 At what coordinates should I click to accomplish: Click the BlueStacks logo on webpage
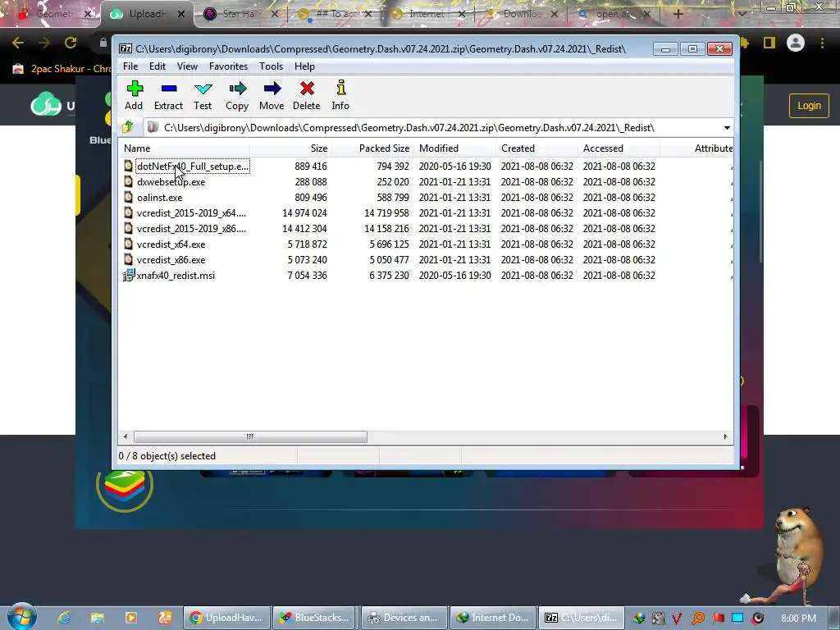[x=125, y=485]
